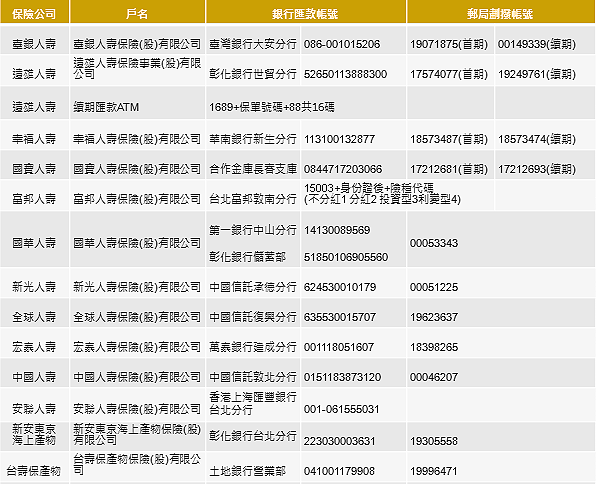Select account number 001118051607
The height and width of the screenshot is (484, 596).
click(339, 347)
